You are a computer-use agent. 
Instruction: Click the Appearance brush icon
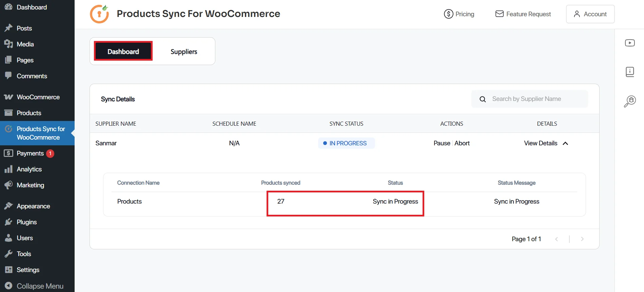(x=8, y=206)
